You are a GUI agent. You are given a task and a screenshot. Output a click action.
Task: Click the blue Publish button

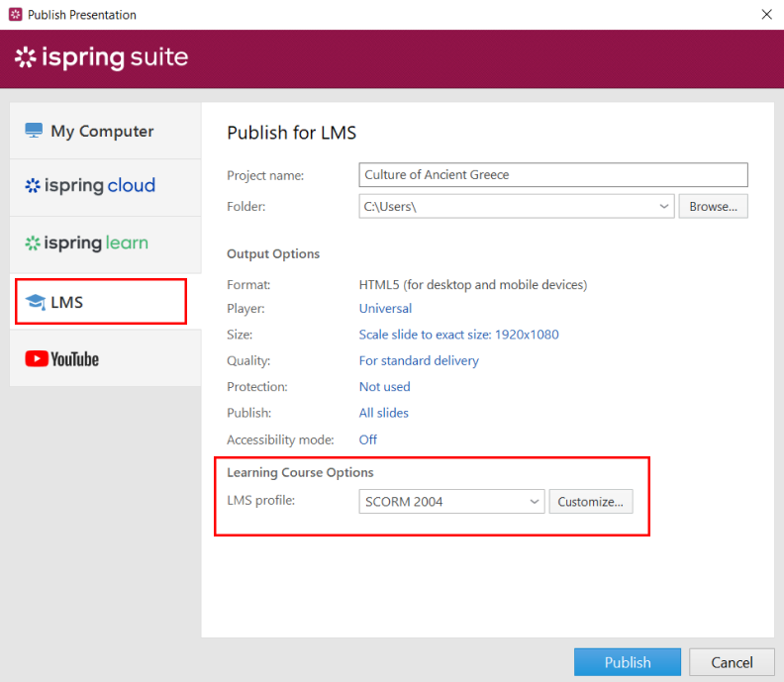pyautogui.click(x=627, y=662)
